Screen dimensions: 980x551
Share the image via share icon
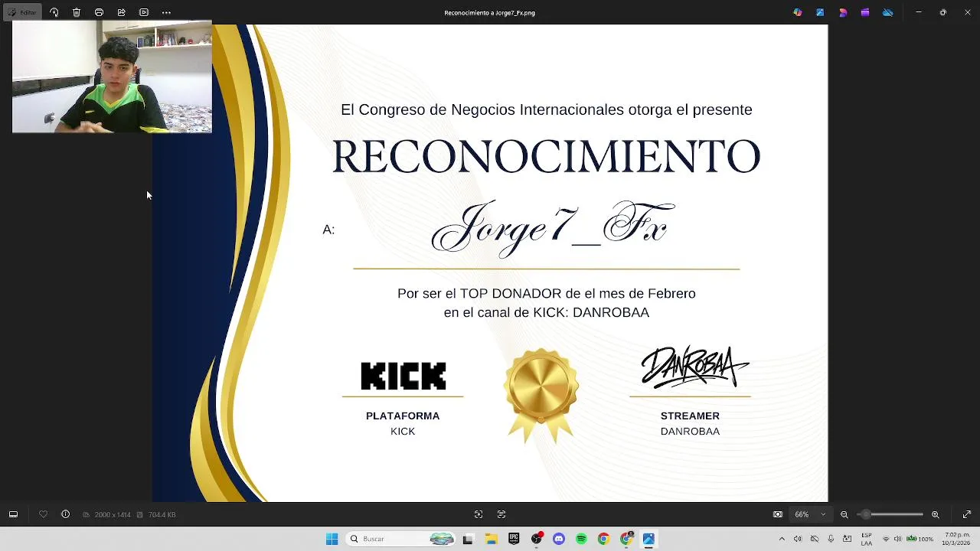tap(121, 12)
